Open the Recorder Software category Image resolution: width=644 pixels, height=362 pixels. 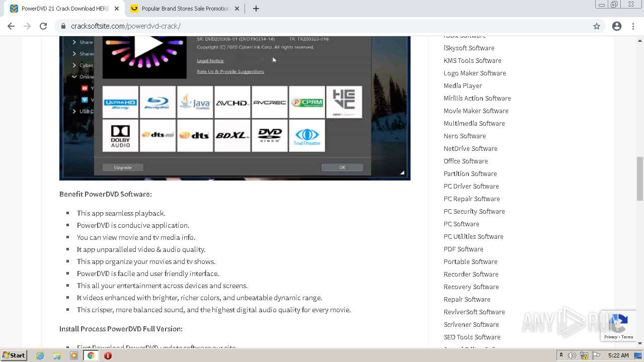[471, 274]
